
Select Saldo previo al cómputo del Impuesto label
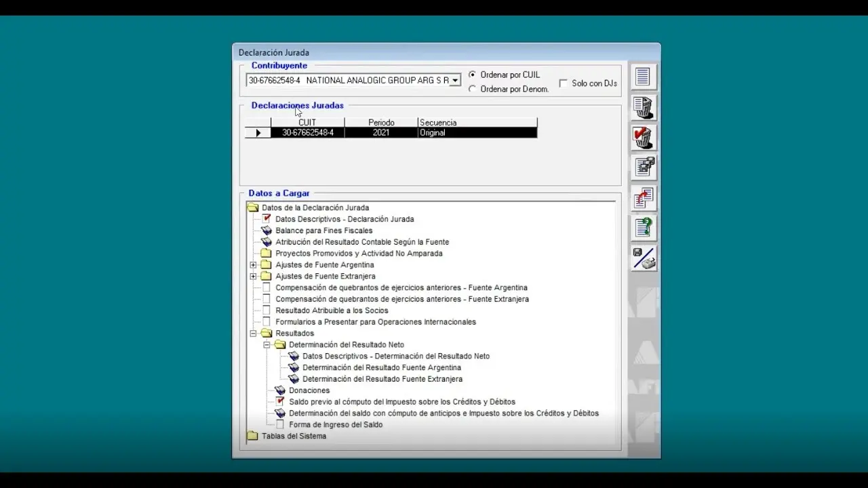click(x=402, y=402)
